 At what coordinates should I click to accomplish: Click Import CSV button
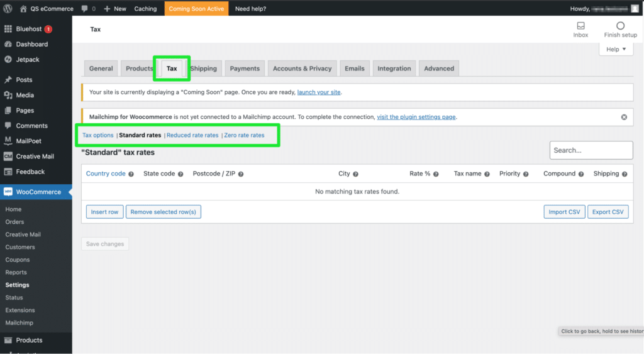pos(564,212)
